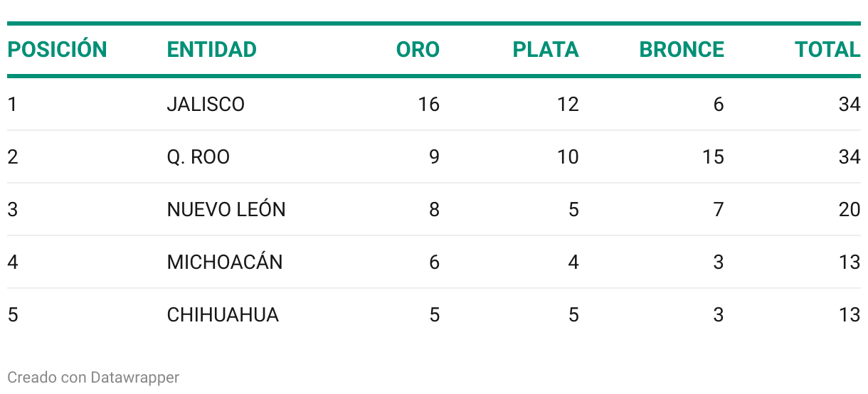Click Jalisco's gold count of 16

429,105
